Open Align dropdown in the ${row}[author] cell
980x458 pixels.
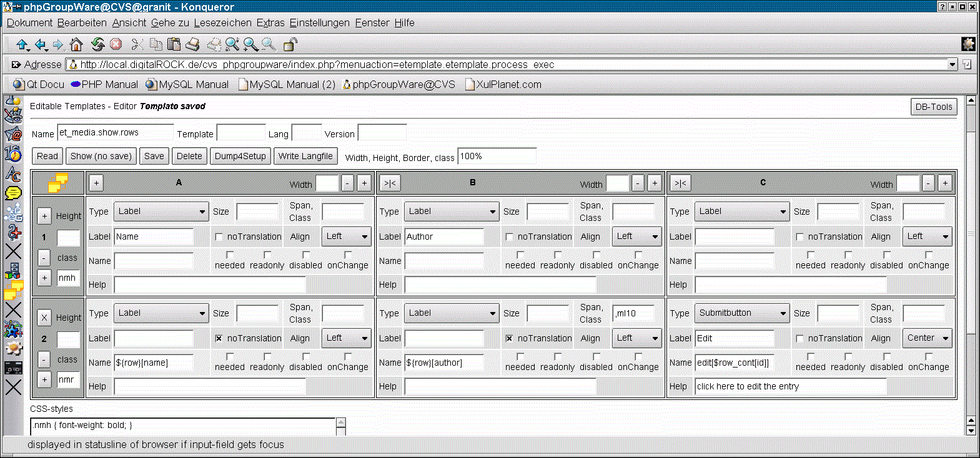point(636,338)
